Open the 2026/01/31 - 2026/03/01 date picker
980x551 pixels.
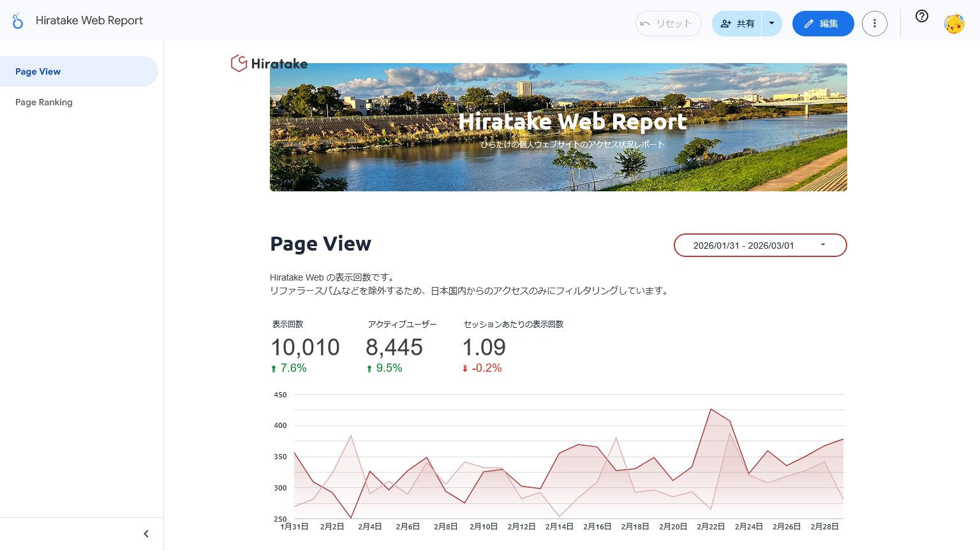tap(760, 245)
